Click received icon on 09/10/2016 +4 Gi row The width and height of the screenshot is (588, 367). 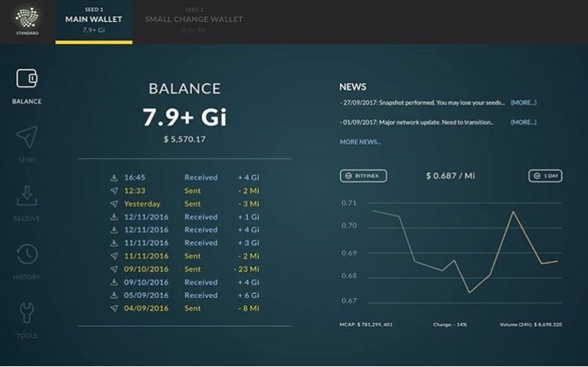click(114, 282)
